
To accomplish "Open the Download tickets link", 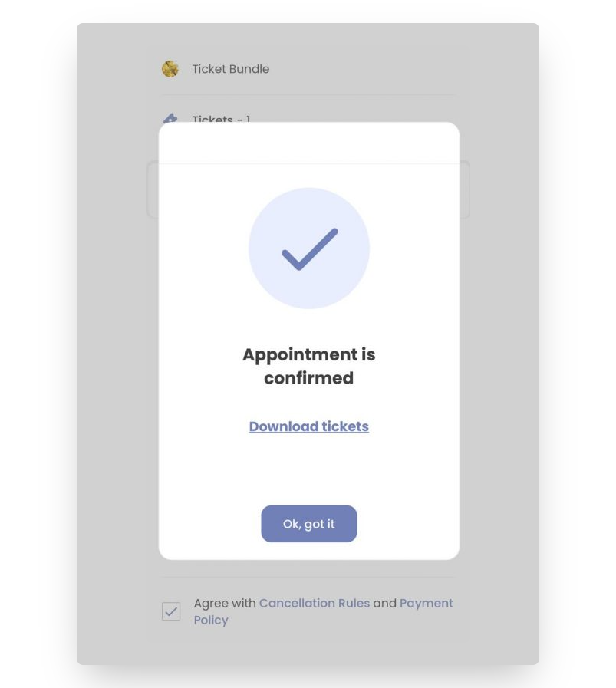I will (308, 426).
